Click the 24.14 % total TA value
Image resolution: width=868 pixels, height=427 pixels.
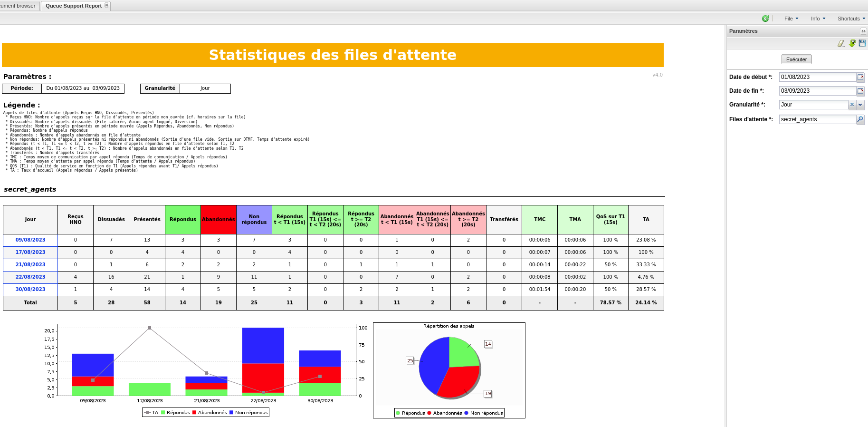point(646,303)
